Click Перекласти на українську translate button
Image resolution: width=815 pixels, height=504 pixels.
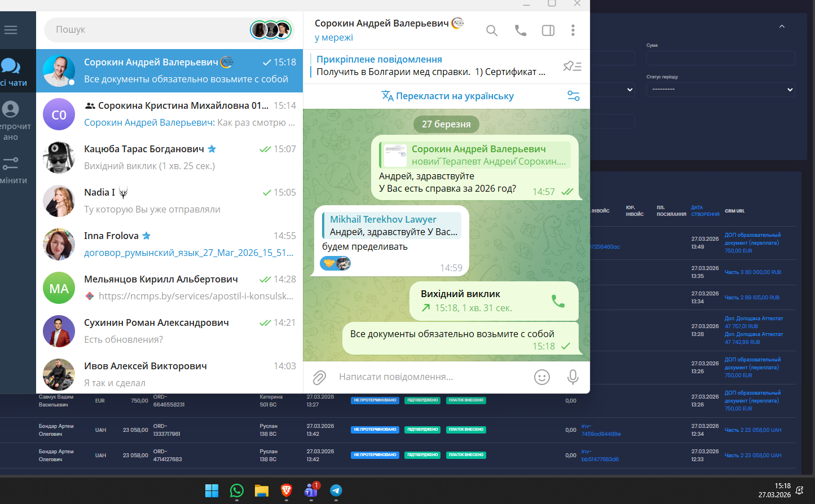[x=447, y=96]
